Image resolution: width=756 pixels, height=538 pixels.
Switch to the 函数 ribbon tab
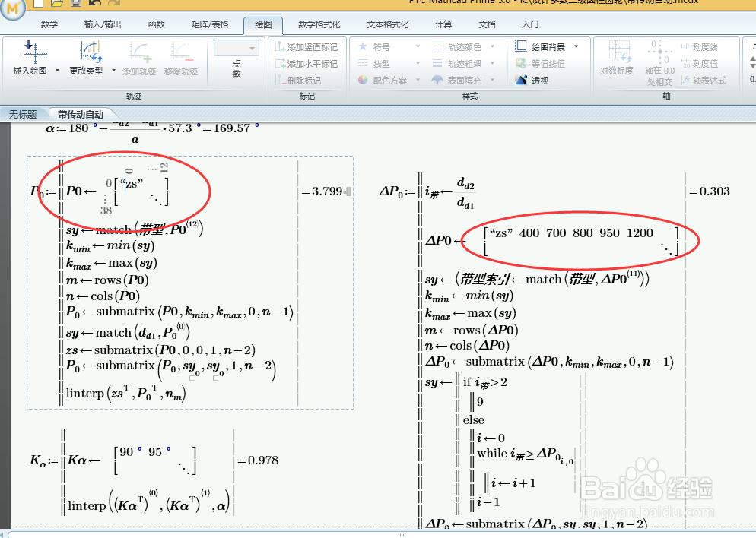pos(156,24)
